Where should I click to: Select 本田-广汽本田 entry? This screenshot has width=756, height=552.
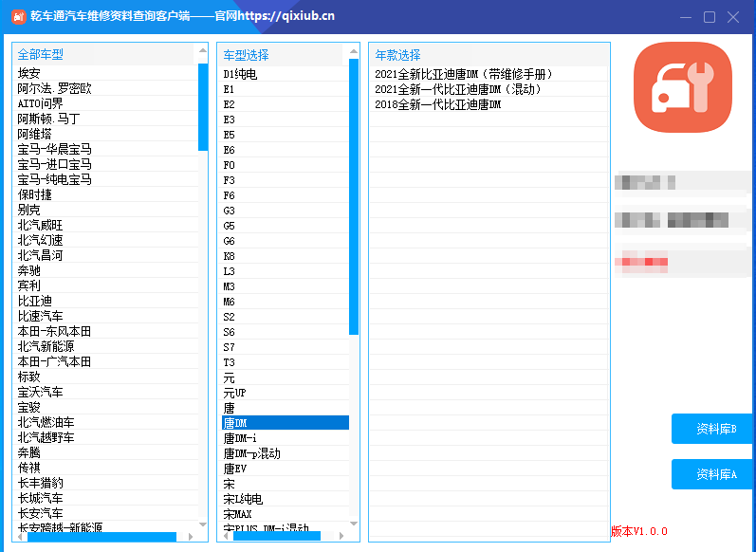105,361
